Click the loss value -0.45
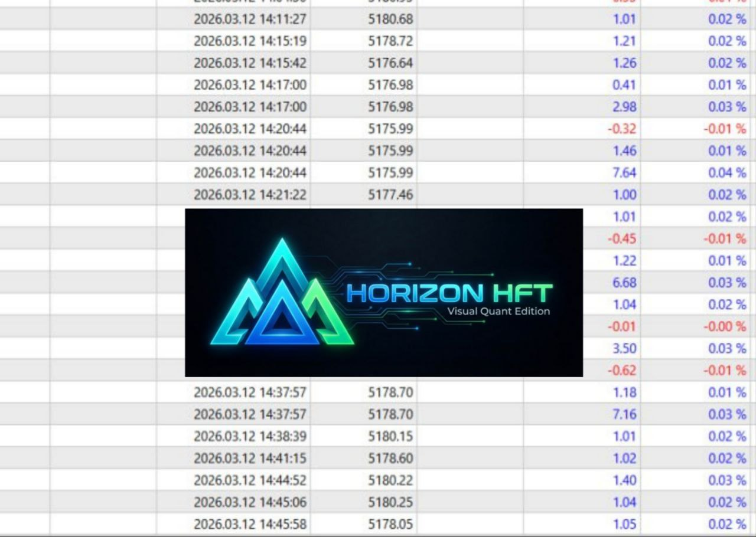Viewport: 756px width, 537px height. tap(622, 238)
